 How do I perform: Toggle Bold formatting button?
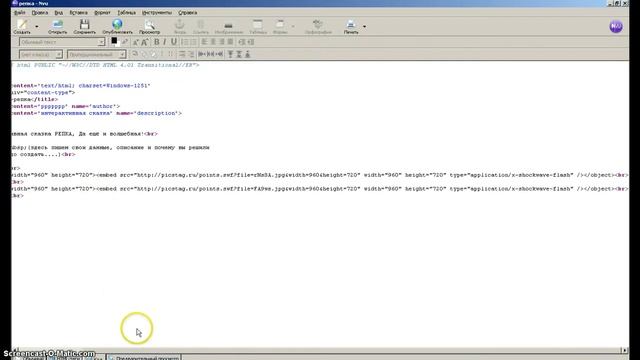[156, 42]
